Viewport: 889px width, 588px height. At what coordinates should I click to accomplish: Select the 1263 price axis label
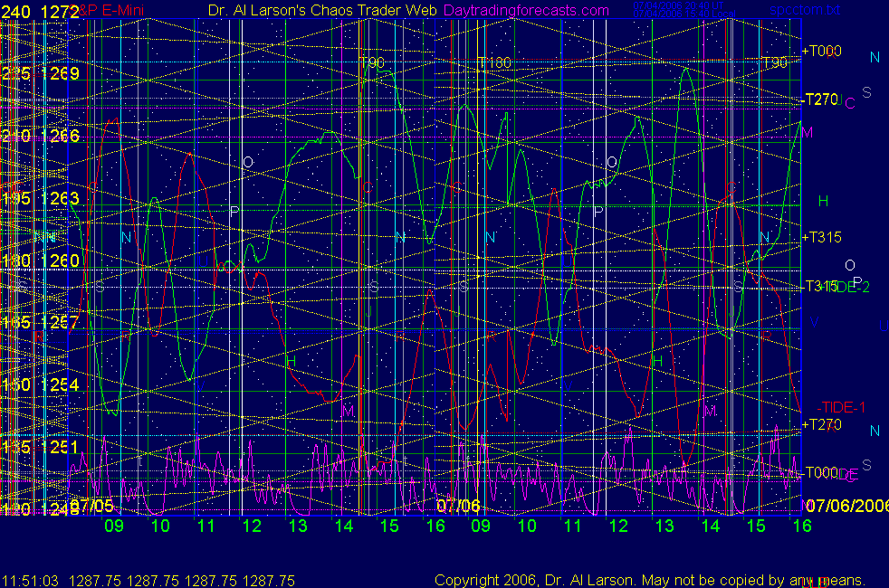click(62, 198)
